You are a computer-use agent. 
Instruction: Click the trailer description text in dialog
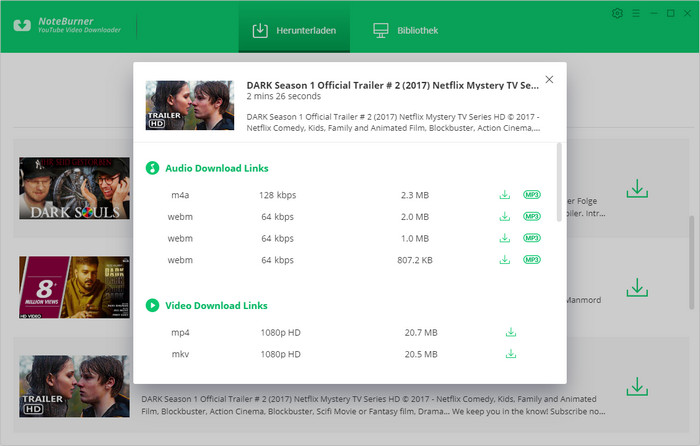[393, 122]
